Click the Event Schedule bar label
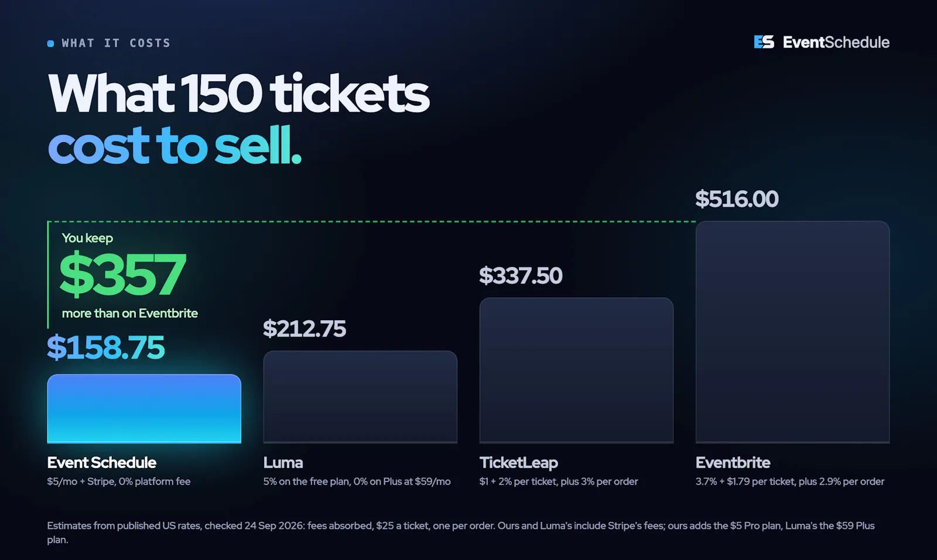This screenshot has height=560, width=937. 102,462
